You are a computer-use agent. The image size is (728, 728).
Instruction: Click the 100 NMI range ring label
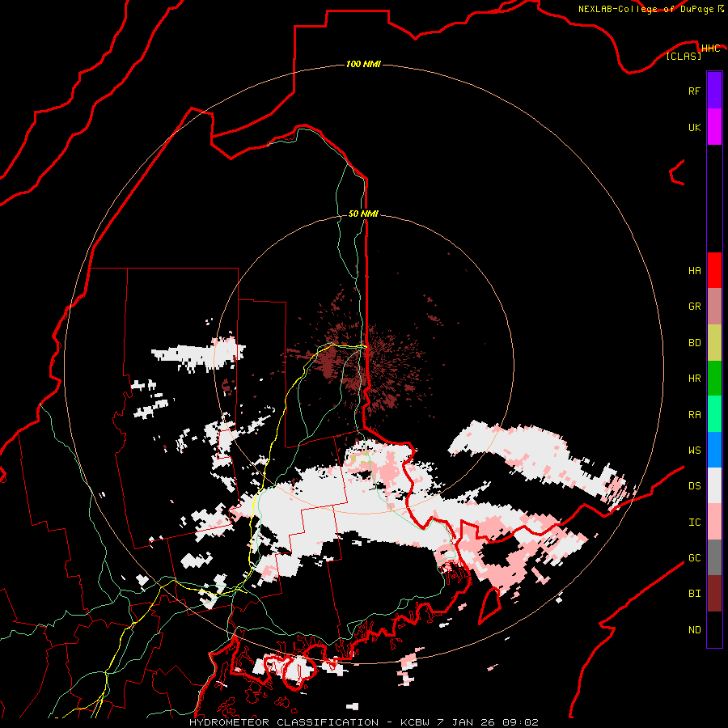363,64
